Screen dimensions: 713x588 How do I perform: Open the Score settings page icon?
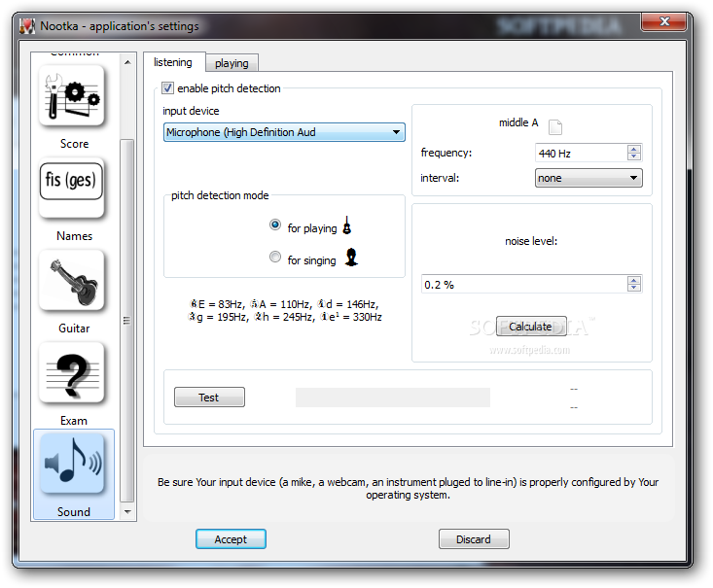pyautogui.click(x=72, y=95)
